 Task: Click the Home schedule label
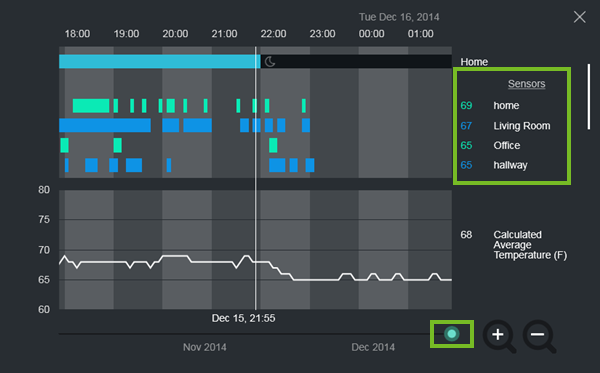(474, 62)
